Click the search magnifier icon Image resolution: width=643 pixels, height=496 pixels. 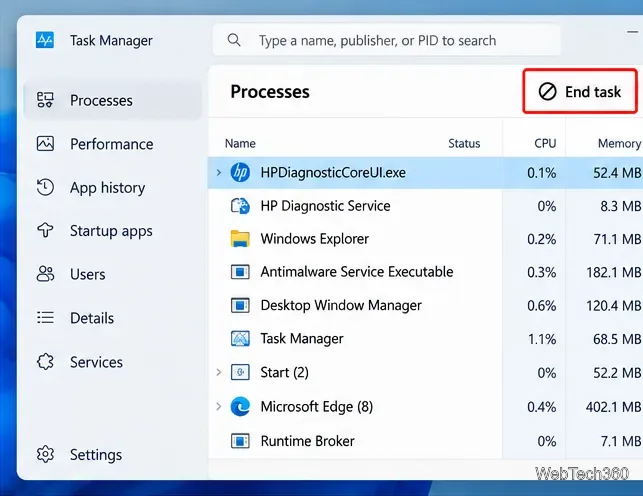point(234,40)
